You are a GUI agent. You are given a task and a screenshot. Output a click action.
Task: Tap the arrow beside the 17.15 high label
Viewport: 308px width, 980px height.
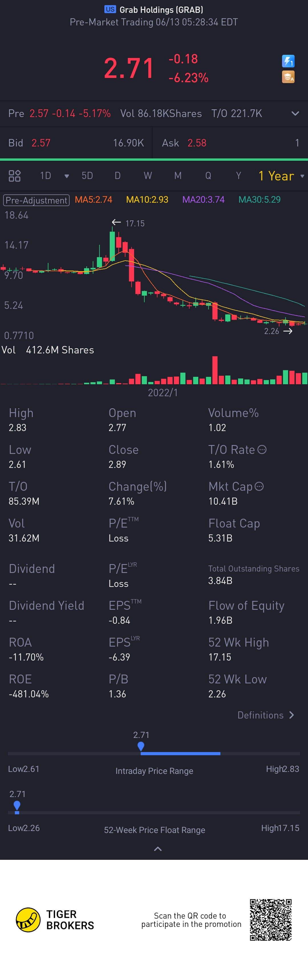pos(116,222)
